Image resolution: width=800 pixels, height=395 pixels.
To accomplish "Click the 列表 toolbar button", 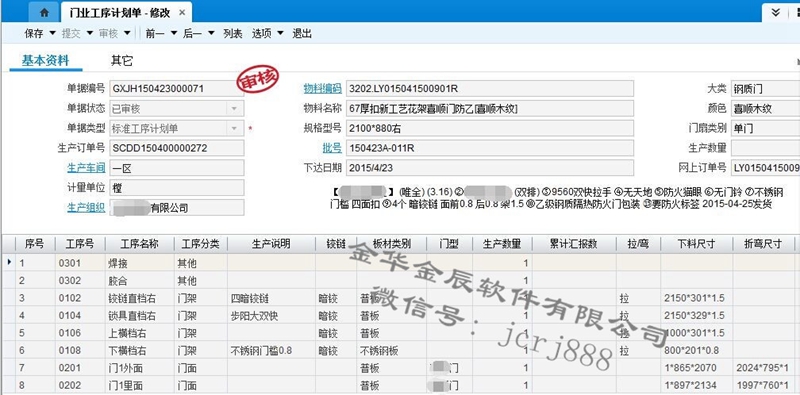I will [x=233, y=34].
